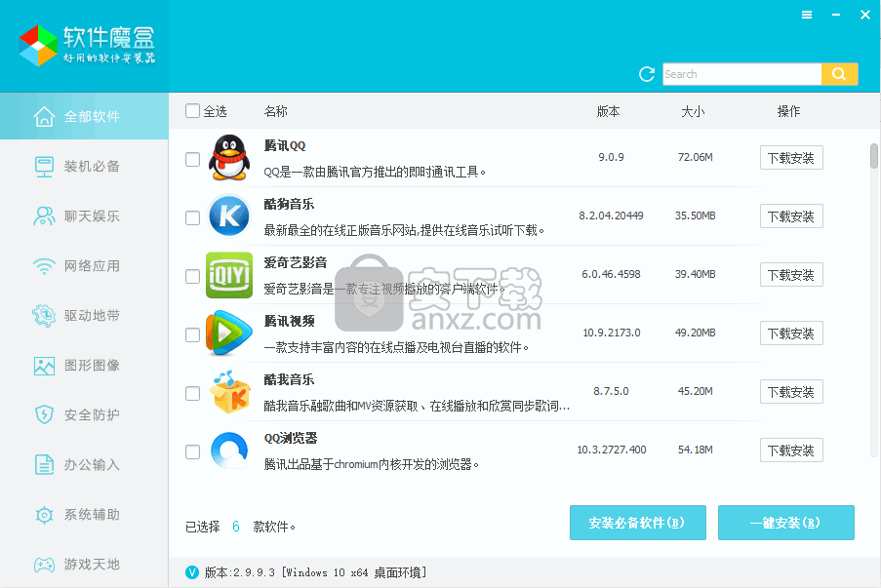Image resolution: width=881 pixels, height=588 pixels.
Task: Click the 大小 column header
Action: tap(693, 111)
